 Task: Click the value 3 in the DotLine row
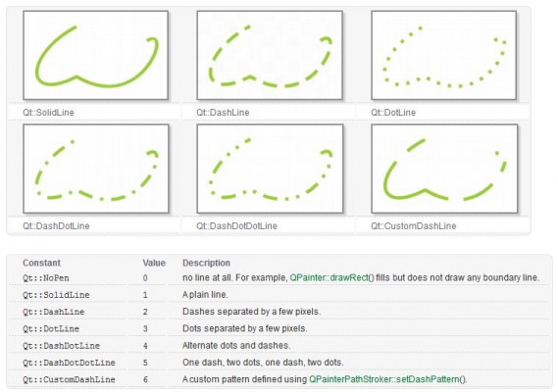click(x=145, y=328)
